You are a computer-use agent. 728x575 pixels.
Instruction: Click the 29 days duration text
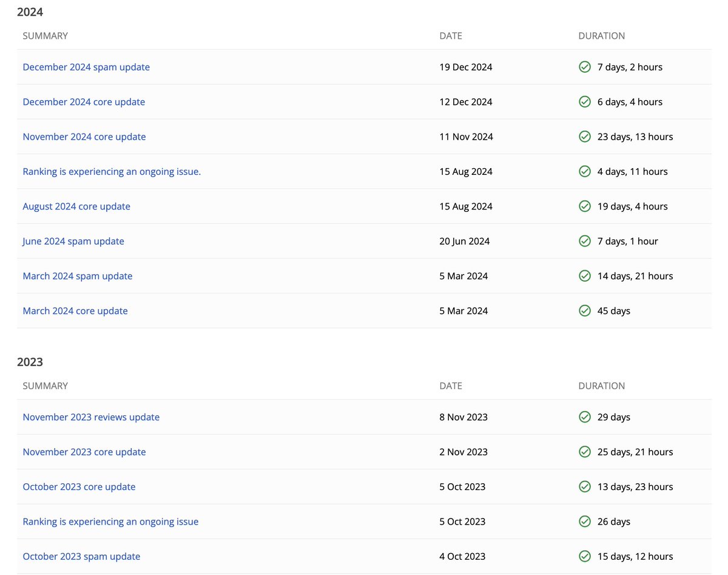614,417
